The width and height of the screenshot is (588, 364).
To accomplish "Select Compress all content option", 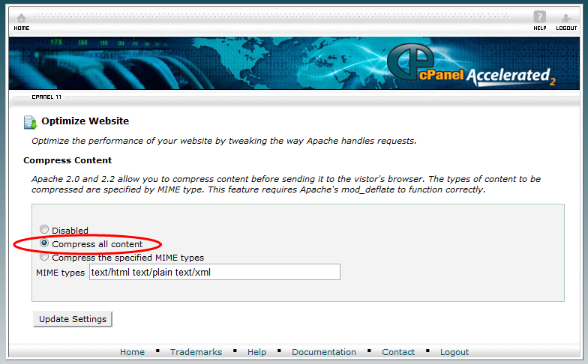I will [44, 243].
